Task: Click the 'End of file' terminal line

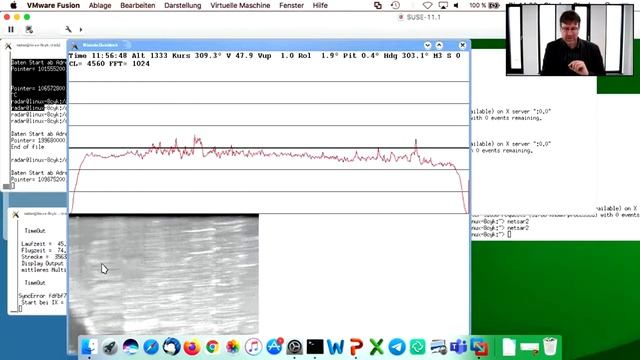Action: [x=27, y=147]
